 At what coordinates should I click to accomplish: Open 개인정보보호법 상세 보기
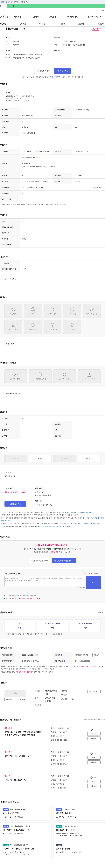40,561
